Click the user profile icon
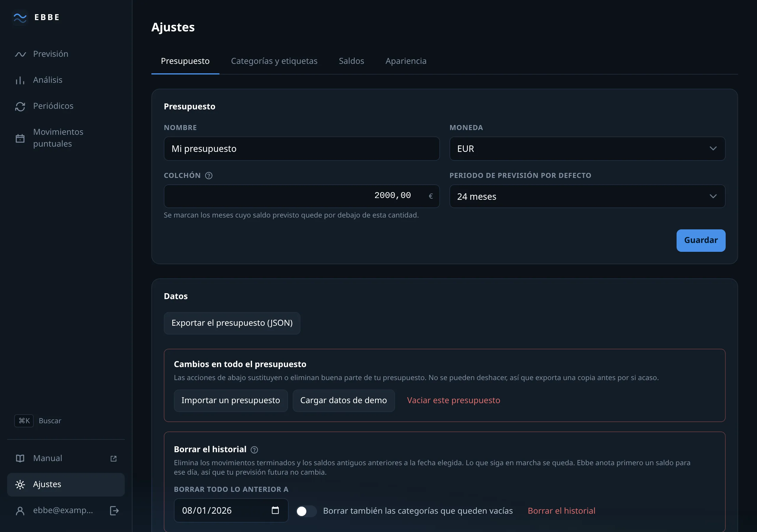This screenshot has width=757, height=532. click(20, 511)
